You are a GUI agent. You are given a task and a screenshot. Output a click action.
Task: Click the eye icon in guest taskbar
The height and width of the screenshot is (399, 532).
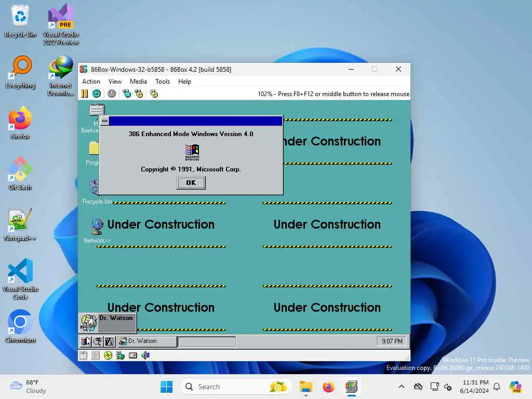point(98,341)
